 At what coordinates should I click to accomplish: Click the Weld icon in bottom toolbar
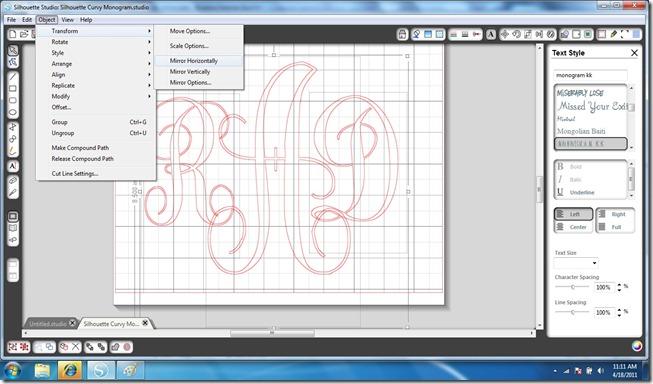[x=115, y=347]
